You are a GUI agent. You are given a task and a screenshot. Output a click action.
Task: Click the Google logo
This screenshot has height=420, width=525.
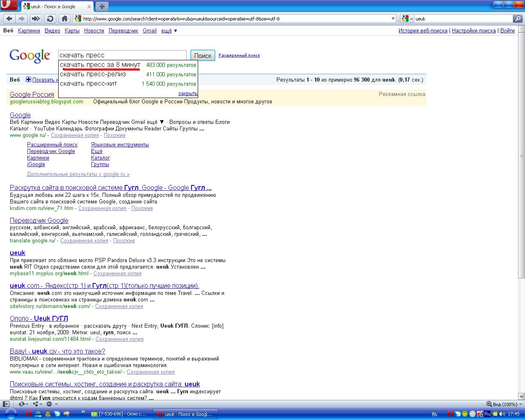tap(30, 56)
